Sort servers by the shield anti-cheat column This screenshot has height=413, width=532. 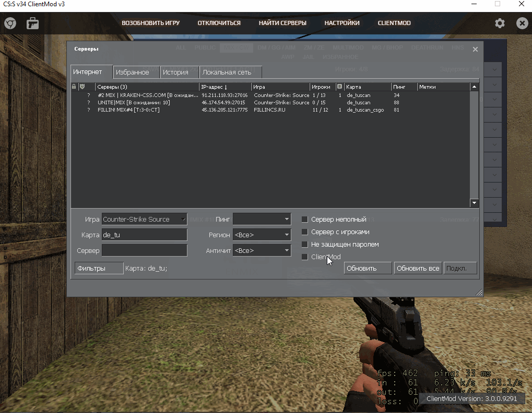(82, 87)
